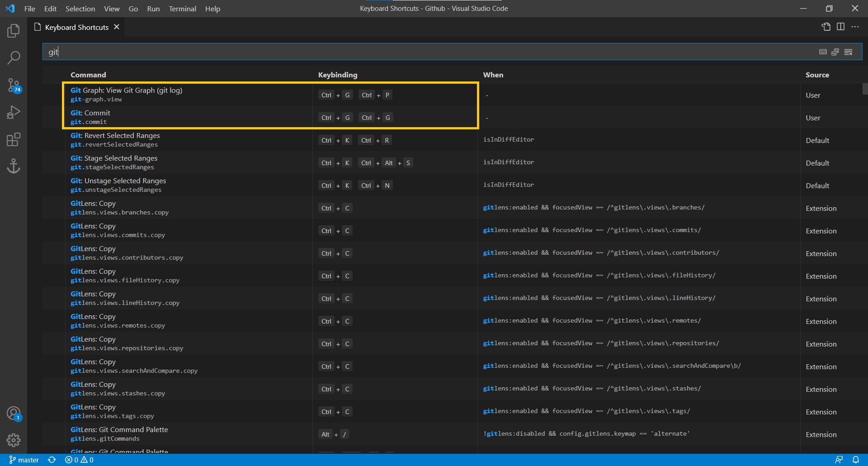Restore down the Visual Studio Code window
Image resolution: width=868 pixels, height=466 pixels.
point(829,9)
